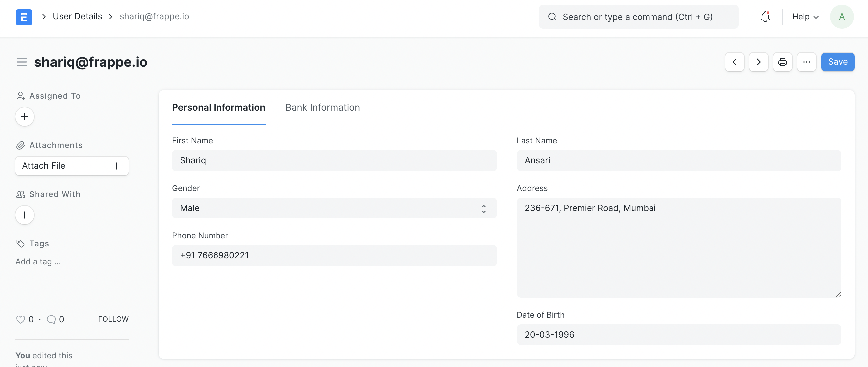Screen dimensions: 868x367
Task: Click the breadcrumb User Details link
Action: coord(77,16)
